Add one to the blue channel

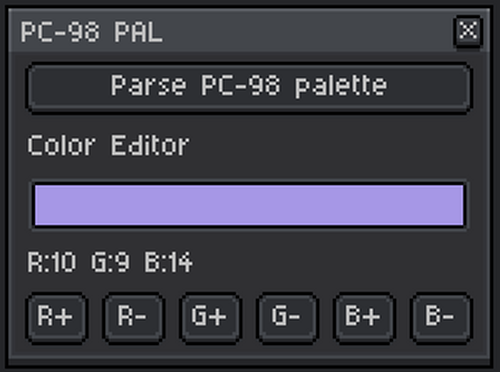(x=364, y=318)
